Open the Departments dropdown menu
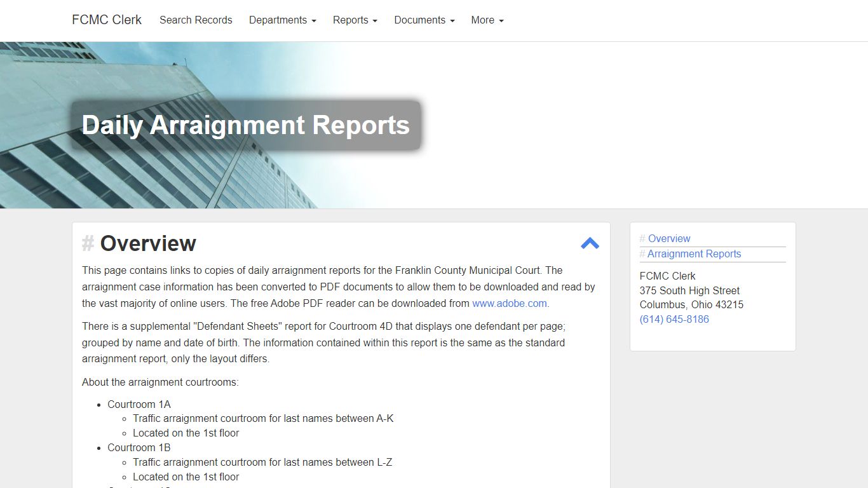The image size is (868, 488). click(282, 20)
